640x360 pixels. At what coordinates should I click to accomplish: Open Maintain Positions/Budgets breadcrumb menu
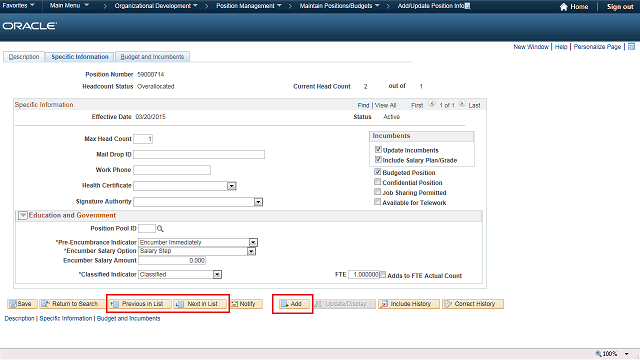point(340,6)
